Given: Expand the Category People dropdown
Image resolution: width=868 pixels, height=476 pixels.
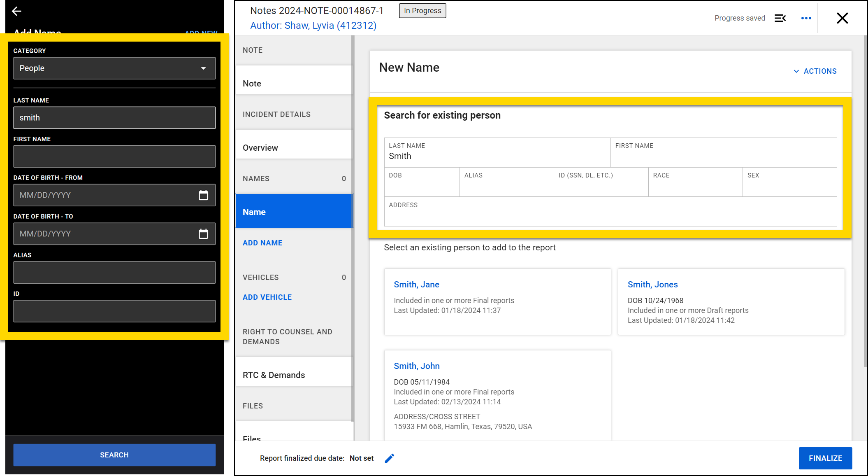Looking at the screenshot, I should click(x=114, y=68).
